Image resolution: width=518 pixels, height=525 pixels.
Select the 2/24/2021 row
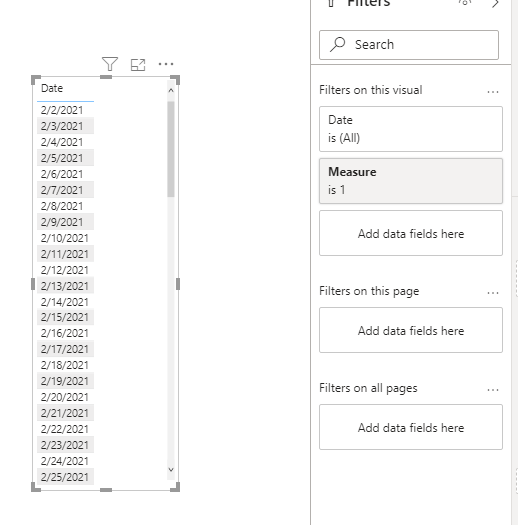pyautogui.click(x=65, y=461)
